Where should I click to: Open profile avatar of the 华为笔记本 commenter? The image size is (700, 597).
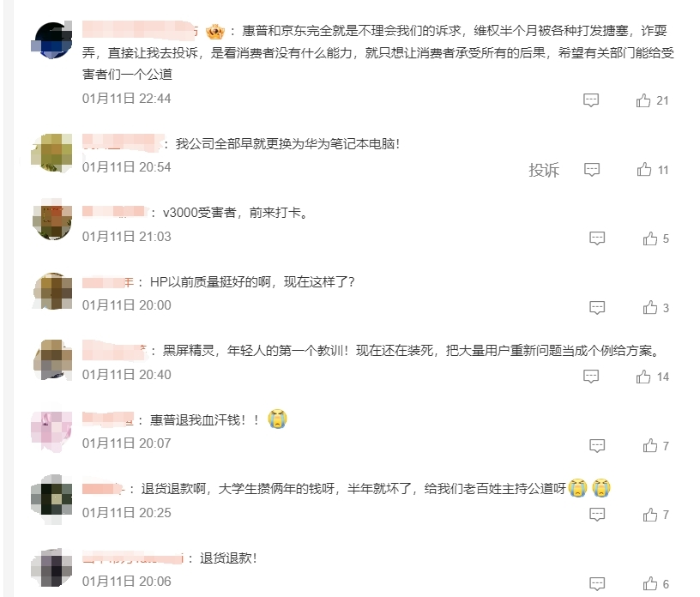point(51,153)
